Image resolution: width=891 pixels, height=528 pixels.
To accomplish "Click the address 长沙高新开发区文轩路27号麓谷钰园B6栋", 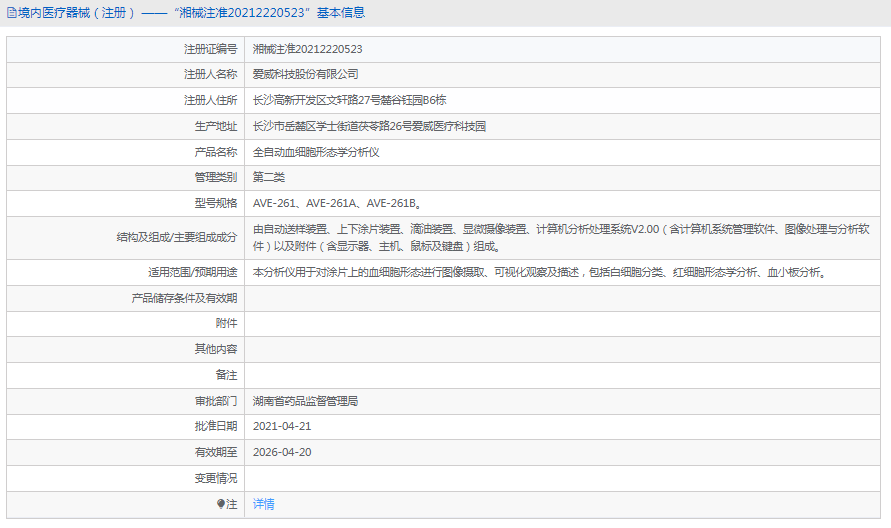I will 349,101.
